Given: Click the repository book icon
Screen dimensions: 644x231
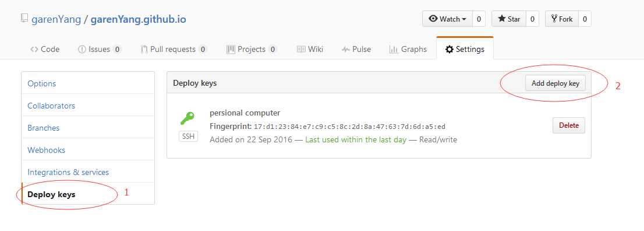Looking at the screenshot, I should (x=24, y=19).
